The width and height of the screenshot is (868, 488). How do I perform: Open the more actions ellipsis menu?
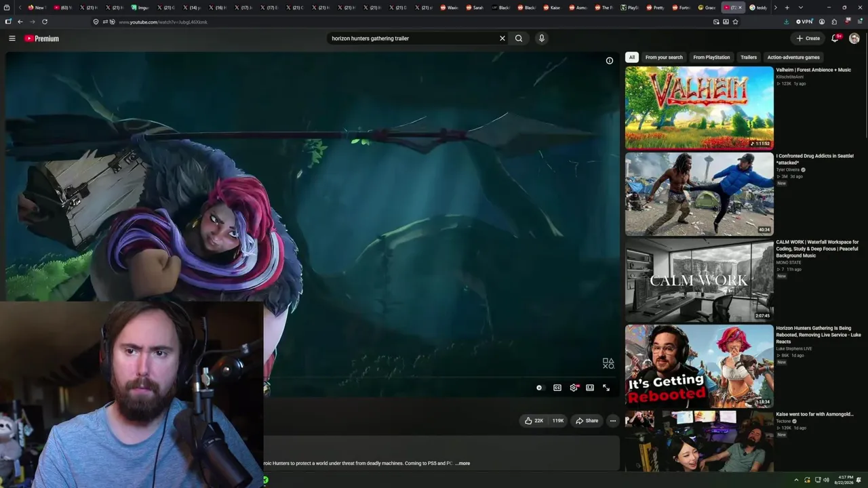(x=612, y=421)
